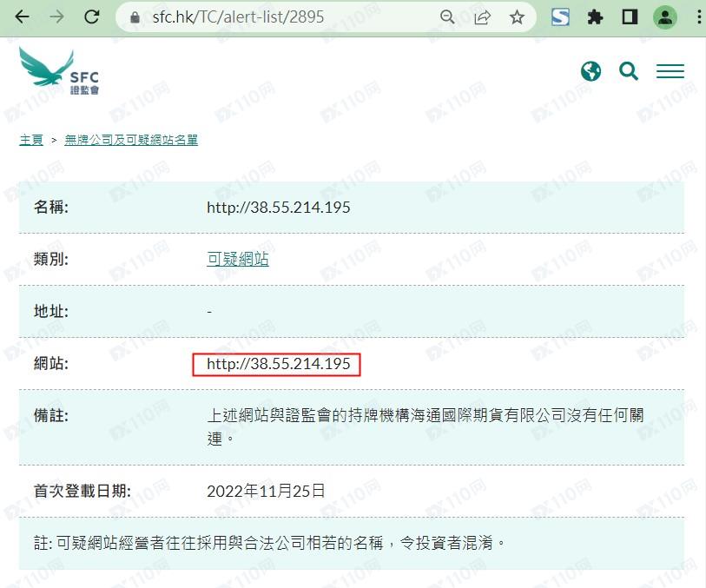Bookmark this page with the star icon
This screenshot has height=588, width=706.
[x=517, y=17]
